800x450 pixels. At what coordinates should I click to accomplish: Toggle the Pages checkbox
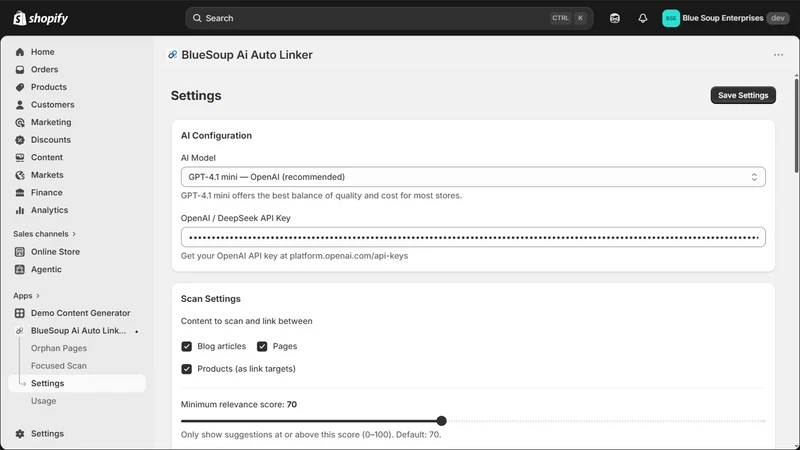tap(262, 346)
